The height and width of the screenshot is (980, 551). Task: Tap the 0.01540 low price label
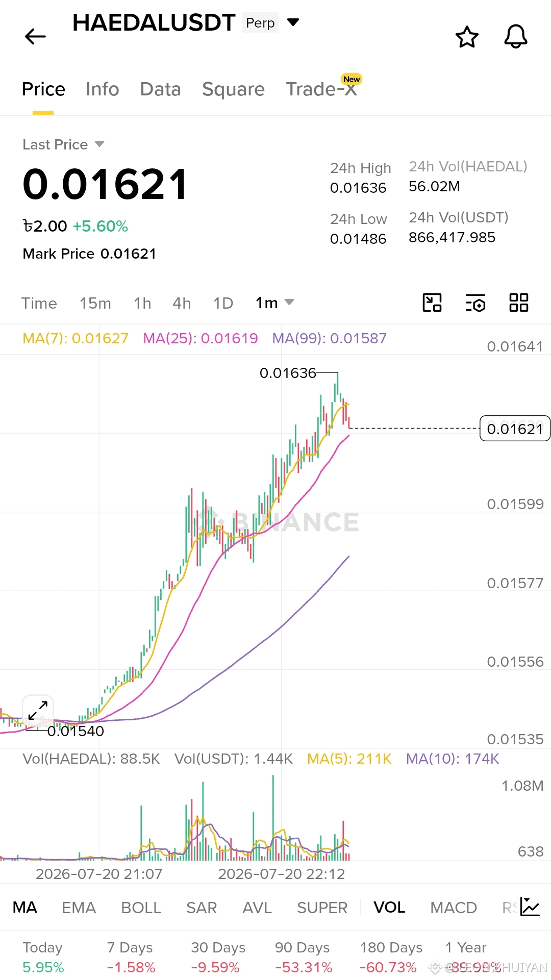pos(76,731)
